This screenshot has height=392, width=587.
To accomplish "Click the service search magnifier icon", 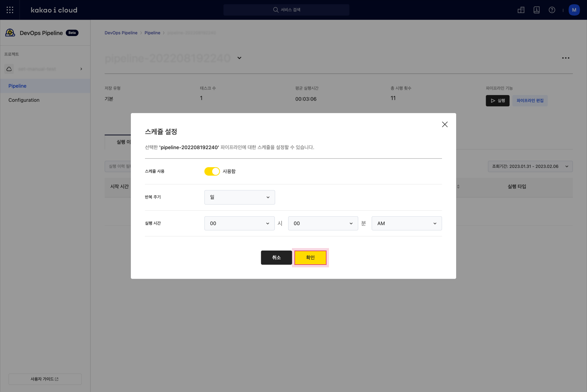I will [275, 10].
